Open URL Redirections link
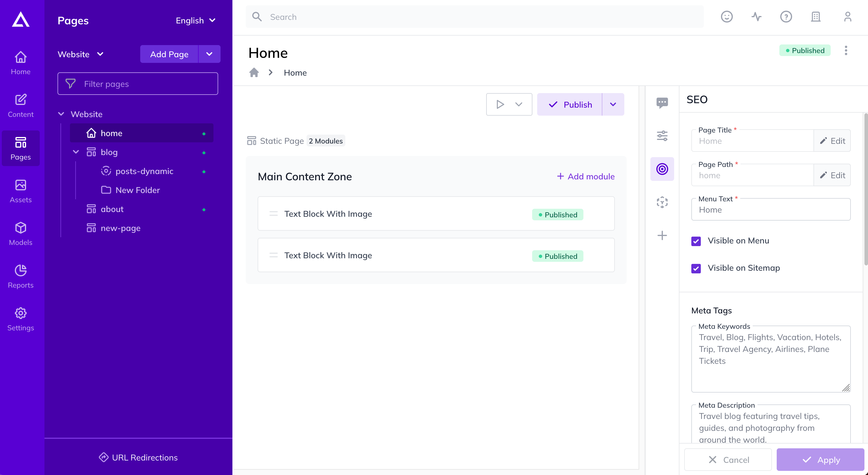This screenshot has height=475, width=868. point(138,458)
